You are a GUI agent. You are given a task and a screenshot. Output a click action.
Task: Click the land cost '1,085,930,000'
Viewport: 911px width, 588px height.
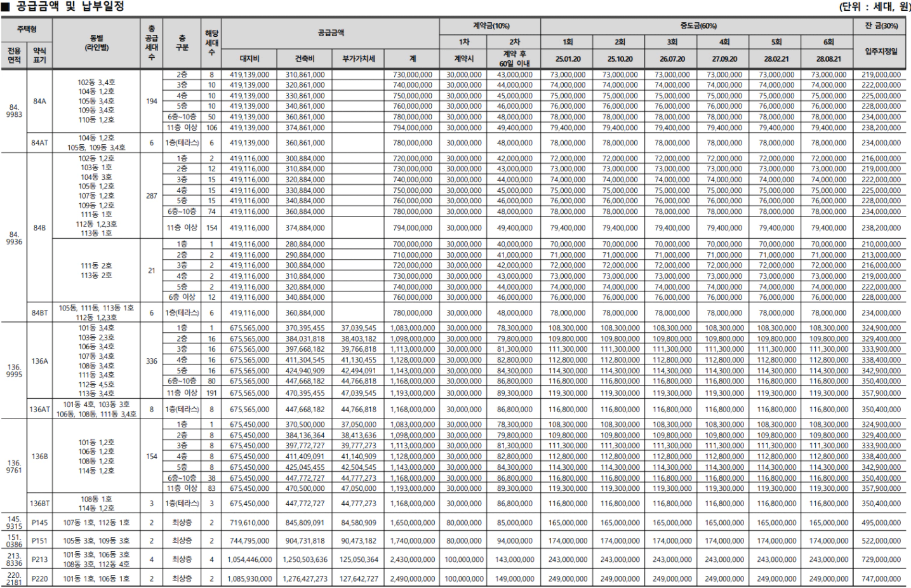pos(249,578)
